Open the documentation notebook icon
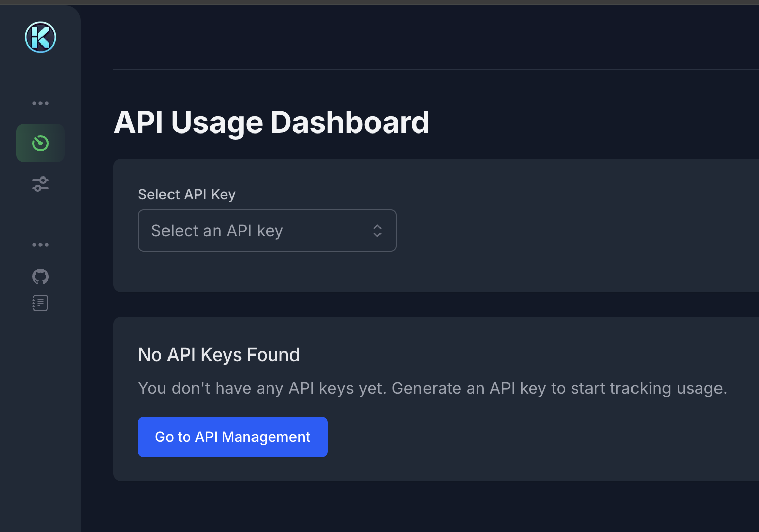This screenshot has width=759, height=532. (x=40, y=303)
